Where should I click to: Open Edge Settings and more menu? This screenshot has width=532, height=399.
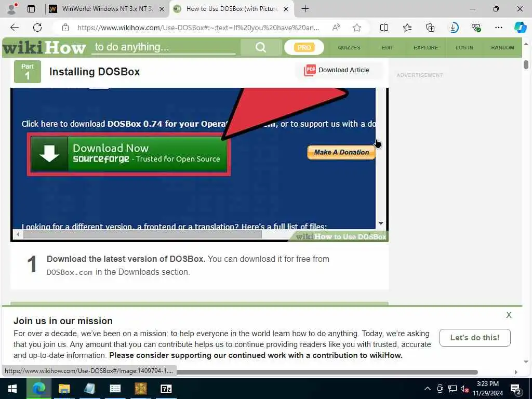point(498,28)
